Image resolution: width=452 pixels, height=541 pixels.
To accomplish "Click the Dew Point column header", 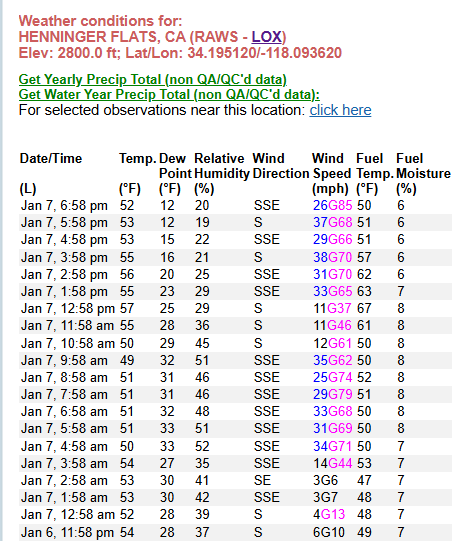I will pyautogui.click(x=175, y=174).
